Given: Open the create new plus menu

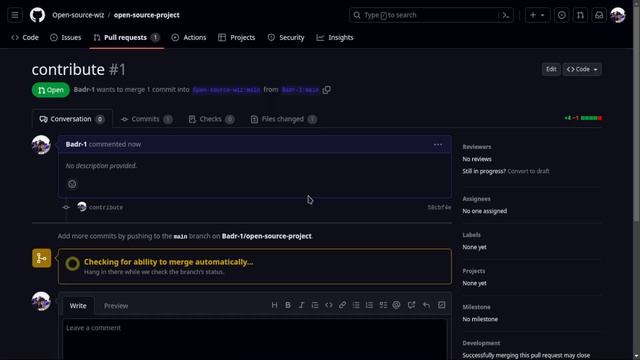Looking at the screenshot, I should click(537, 15).
